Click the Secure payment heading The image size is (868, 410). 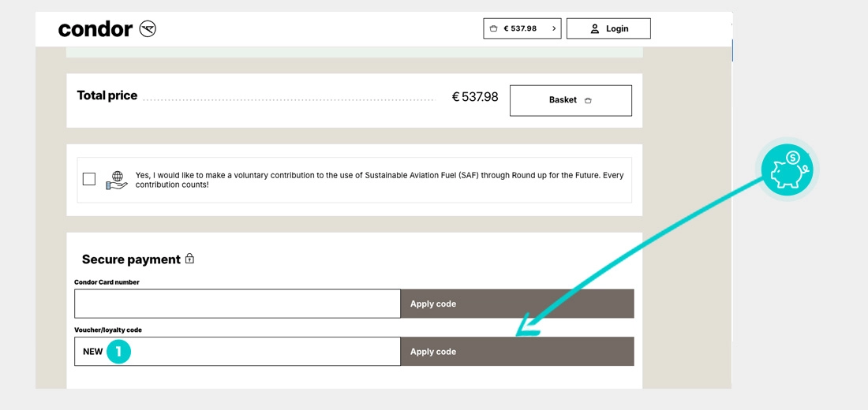[131, 259]
